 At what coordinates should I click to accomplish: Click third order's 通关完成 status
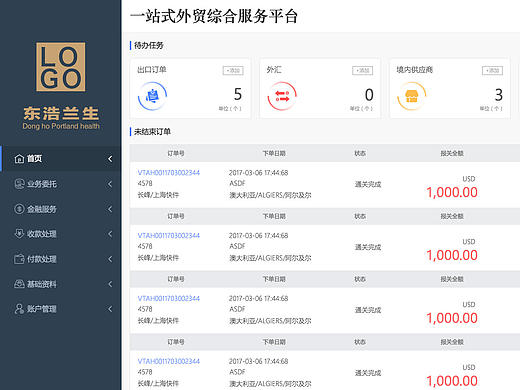tap(368, 310)
